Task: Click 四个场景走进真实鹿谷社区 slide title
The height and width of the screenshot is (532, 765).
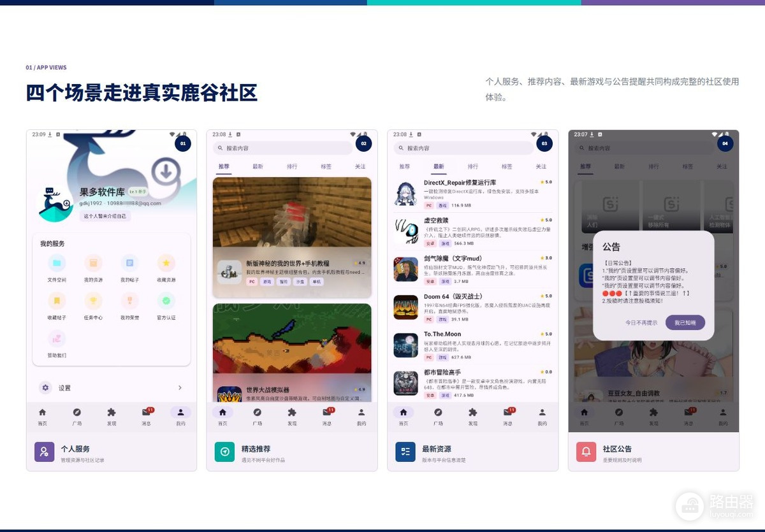Action: click(x=142, y=92)
